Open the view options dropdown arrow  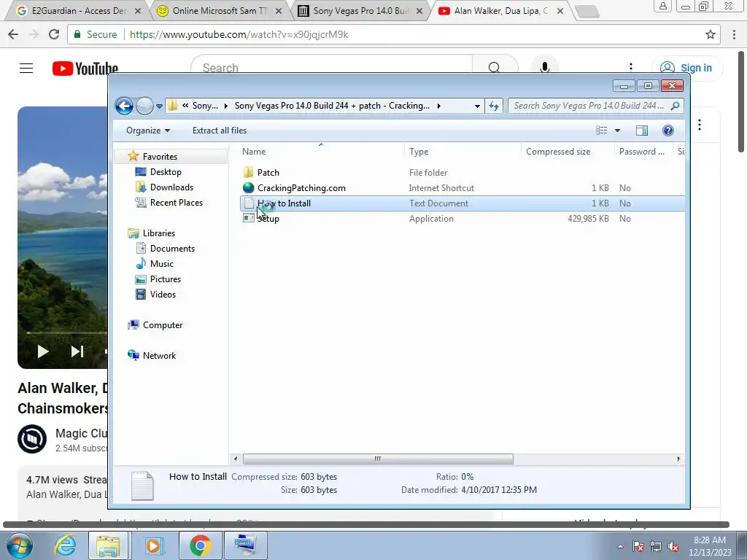coord(617,131)
